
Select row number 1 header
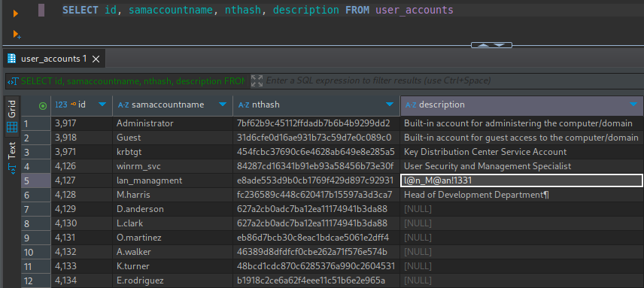(35, 123)
